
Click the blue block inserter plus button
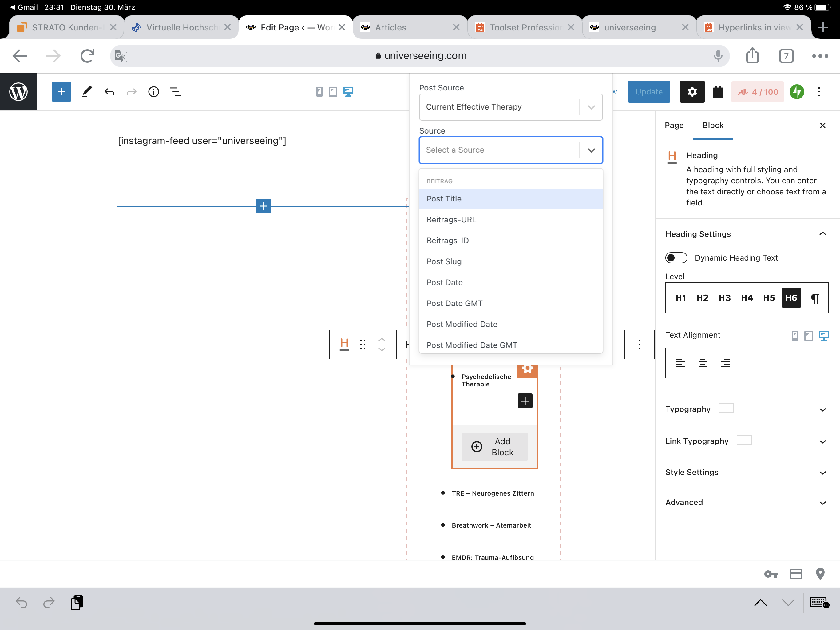coord(61,92)
